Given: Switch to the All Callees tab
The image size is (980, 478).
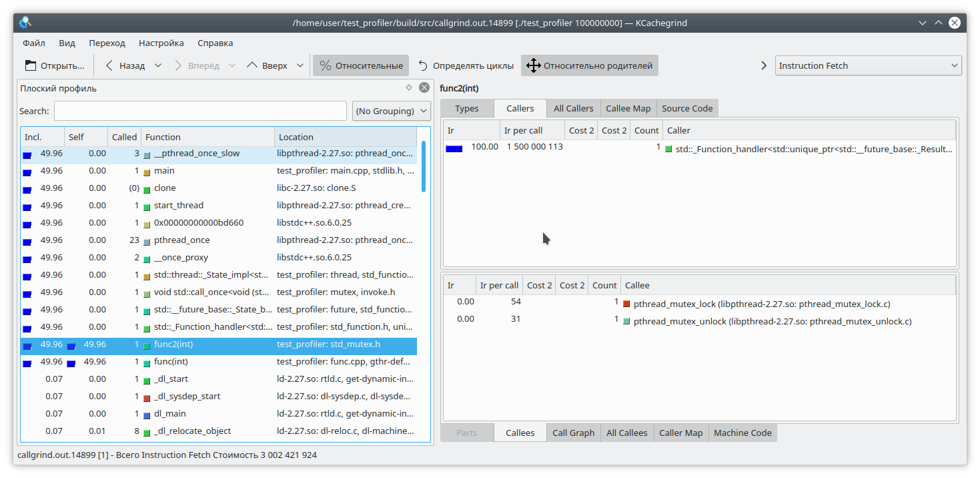Looking at the screenshot, I should [627, 433].
